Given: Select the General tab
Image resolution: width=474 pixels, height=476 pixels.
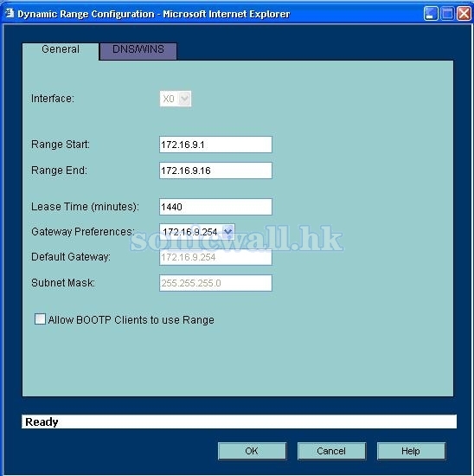Looking at the screenshot, I should (61, 51).
